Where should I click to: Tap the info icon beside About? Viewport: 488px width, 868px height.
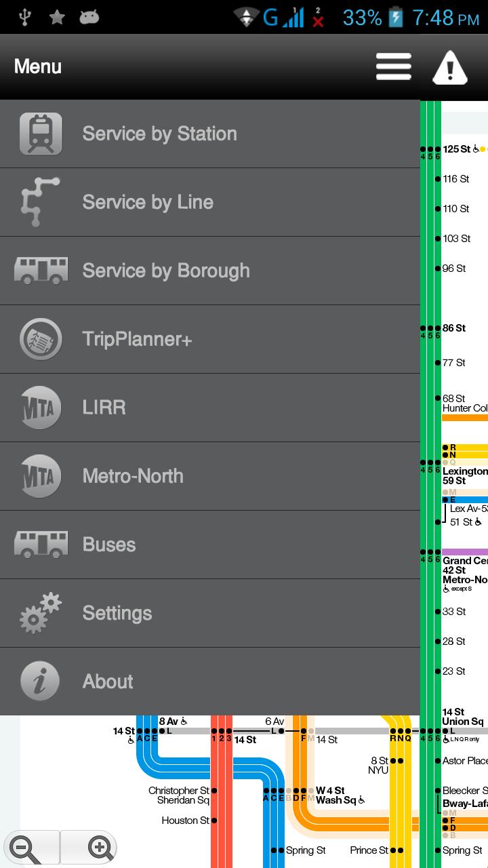pyautogui.click(x=41, y=682)
